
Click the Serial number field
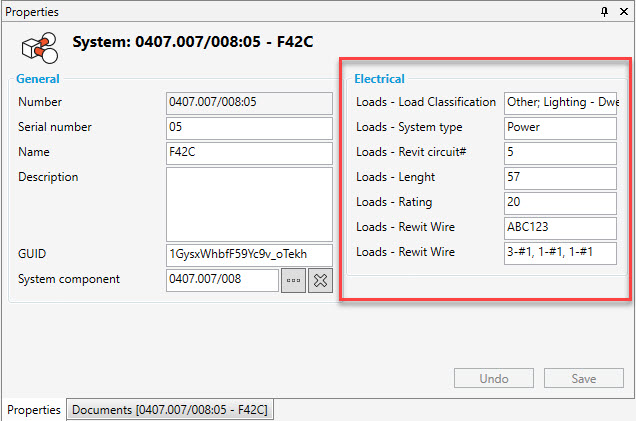click(x=249, y=128)
